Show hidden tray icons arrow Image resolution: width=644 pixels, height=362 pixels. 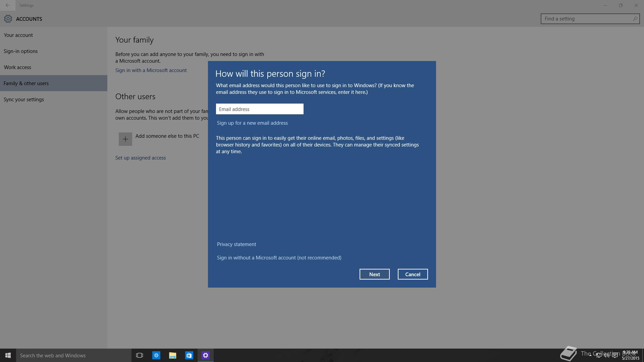click(590, 355)
